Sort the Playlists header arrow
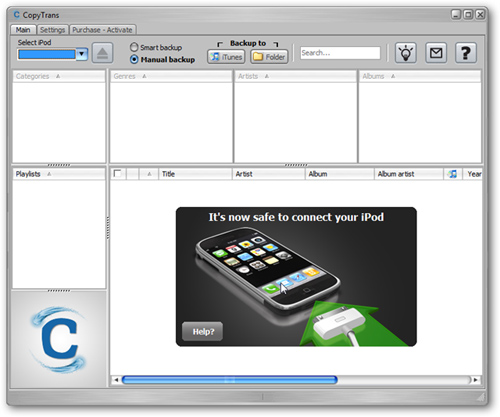 (x=49, y=174)
